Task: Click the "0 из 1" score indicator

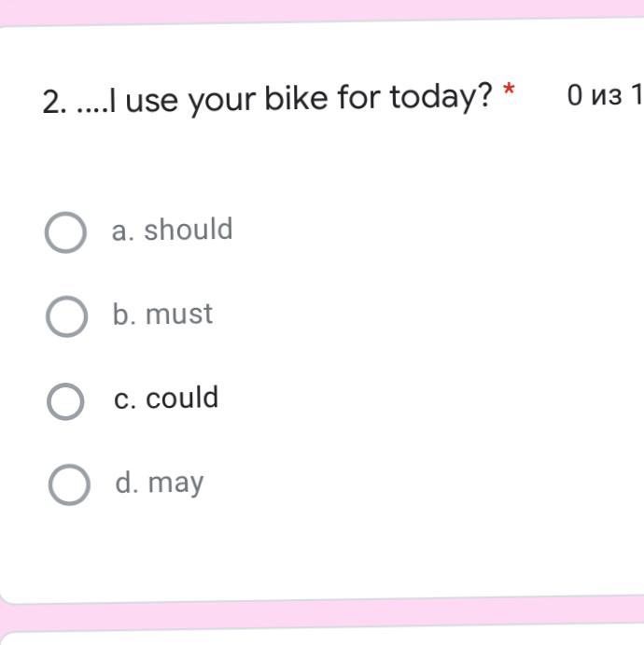Action: point(603,95)
